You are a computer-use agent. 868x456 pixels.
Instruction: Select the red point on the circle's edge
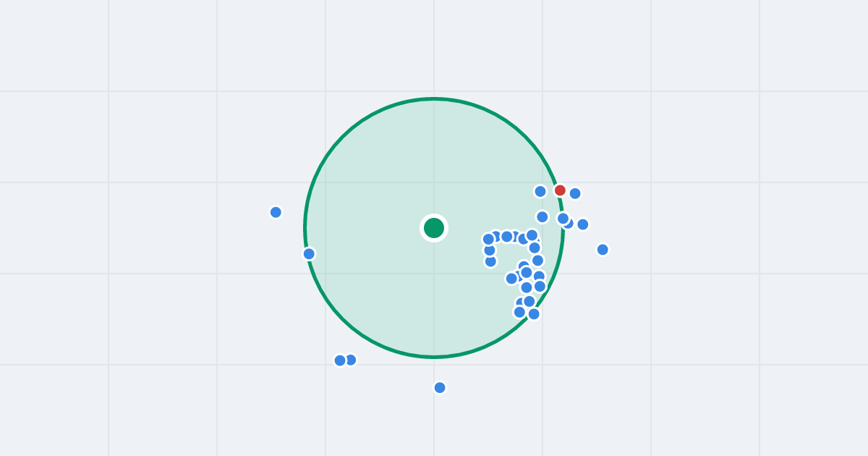[x=560, y=190]
